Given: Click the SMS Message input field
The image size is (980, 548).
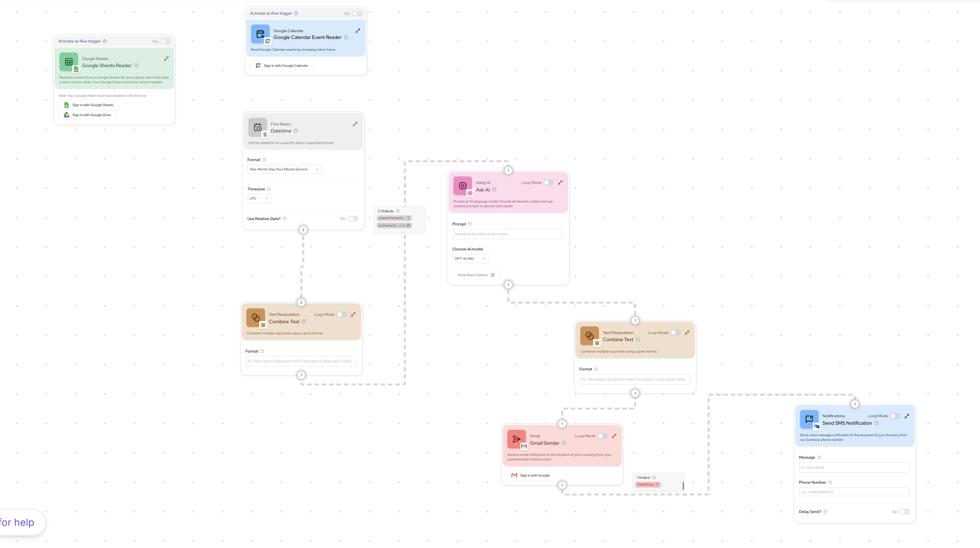Looking at the screenshot, I should click(x=854, y=467).
